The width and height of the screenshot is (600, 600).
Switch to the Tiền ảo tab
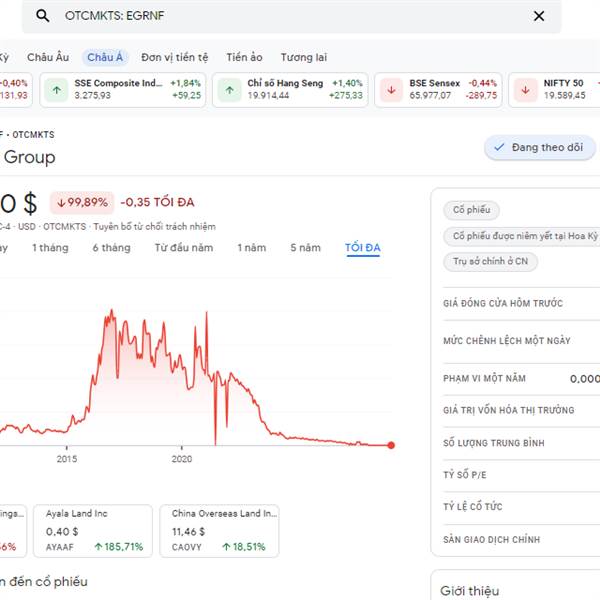click(x=244, y=57)
